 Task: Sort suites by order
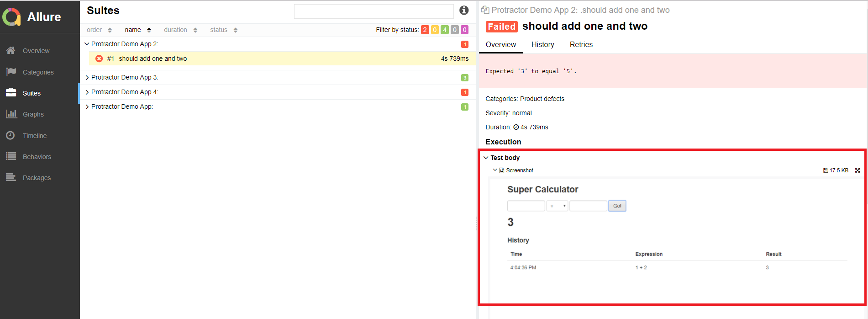(x=94, y=30)
